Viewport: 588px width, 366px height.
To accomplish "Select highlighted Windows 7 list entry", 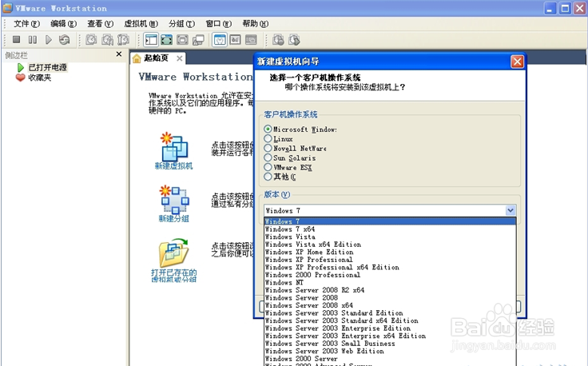I will point(390,221).
